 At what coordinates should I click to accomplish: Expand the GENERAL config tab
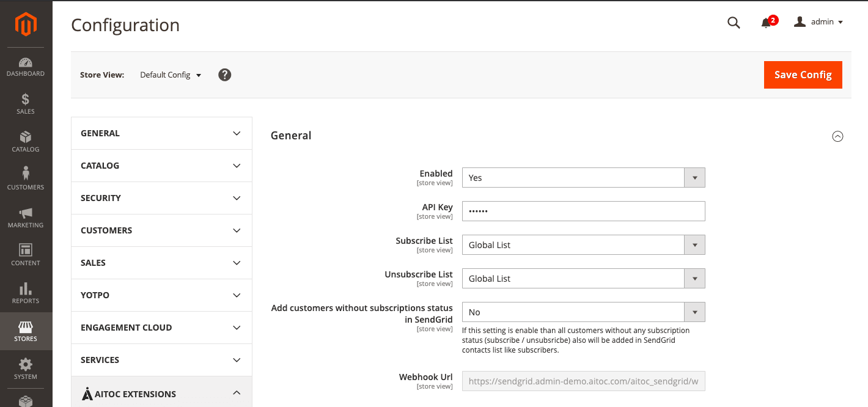pyautogui.click(x=161, y=133)
